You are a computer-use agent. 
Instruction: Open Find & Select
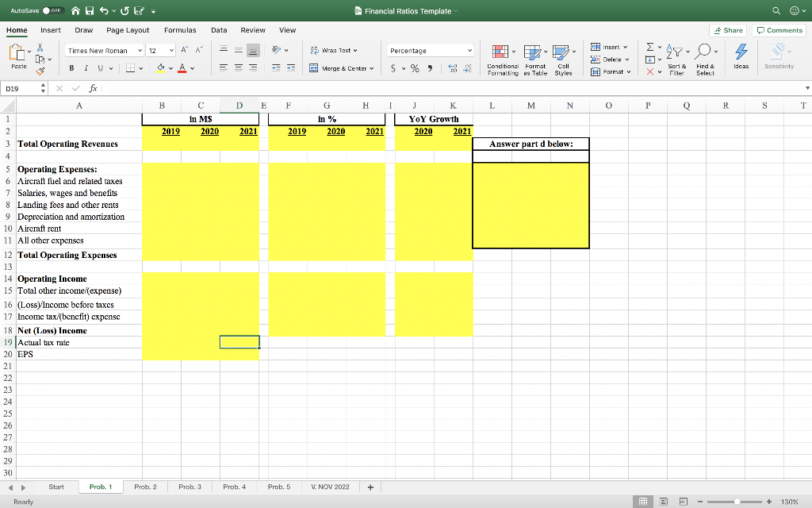point(705,60)
